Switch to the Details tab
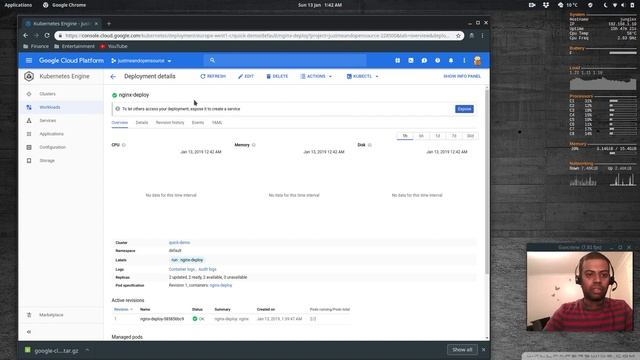 pos(142,122)
